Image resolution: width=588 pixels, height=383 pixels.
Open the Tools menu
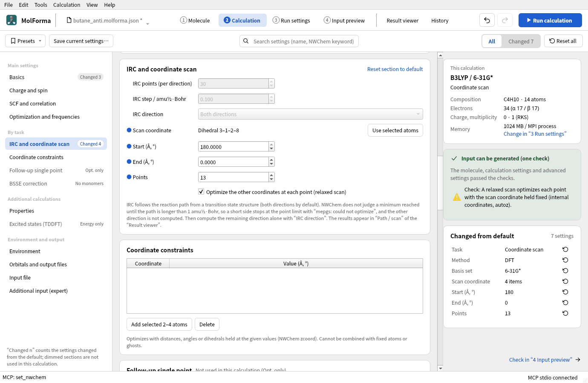pyautogui.click(x=41, y=5)
